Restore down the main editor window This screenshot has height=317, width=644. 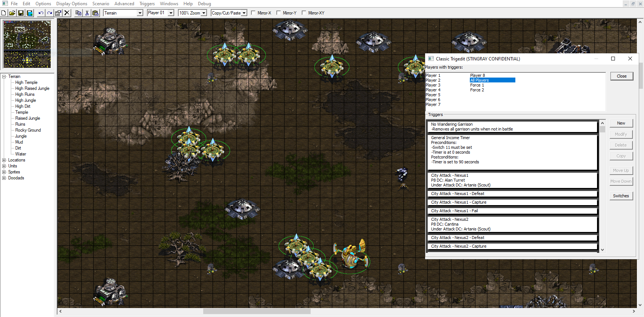pyautogui.click(x=633, y=4)
